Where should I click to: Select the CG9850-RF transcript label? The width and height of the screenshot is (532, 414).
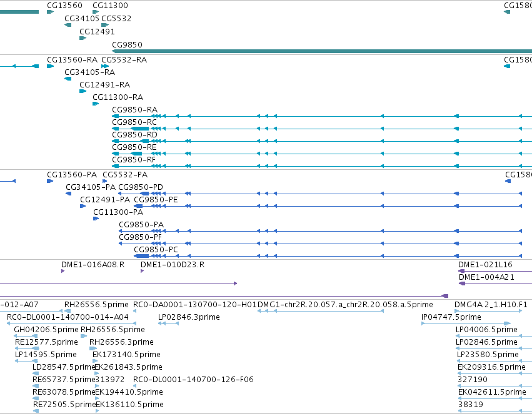pyautogui.click(x=134, y=160)
